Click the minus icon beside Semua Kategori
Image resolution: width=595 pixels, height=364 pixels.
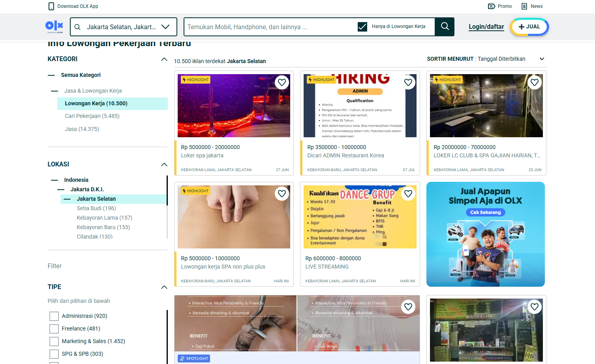(51, 75)
